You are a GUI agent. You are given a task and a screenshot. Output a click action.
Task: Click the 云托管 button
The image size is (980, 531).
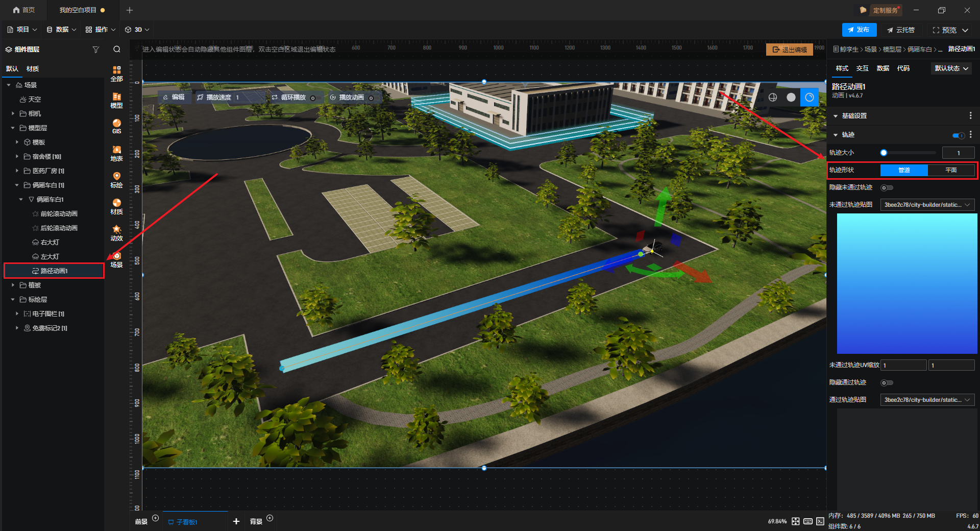click(901, 30)
